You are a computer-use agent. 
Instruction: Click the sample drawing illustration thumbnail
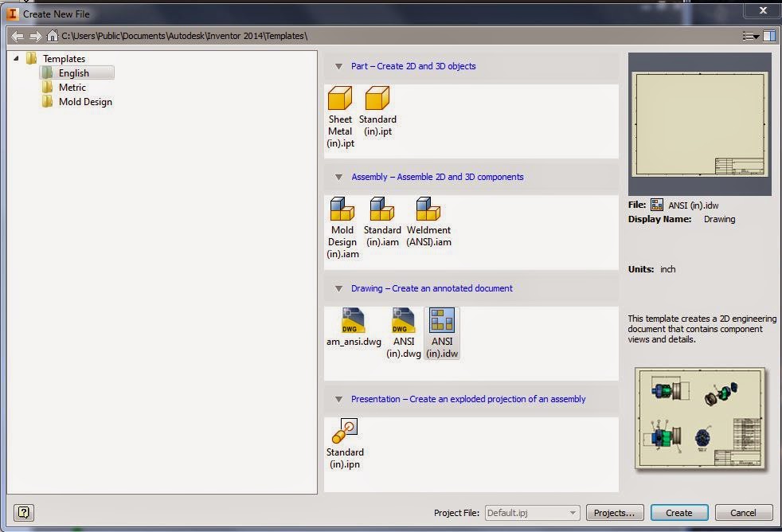(x=700, y=418)
